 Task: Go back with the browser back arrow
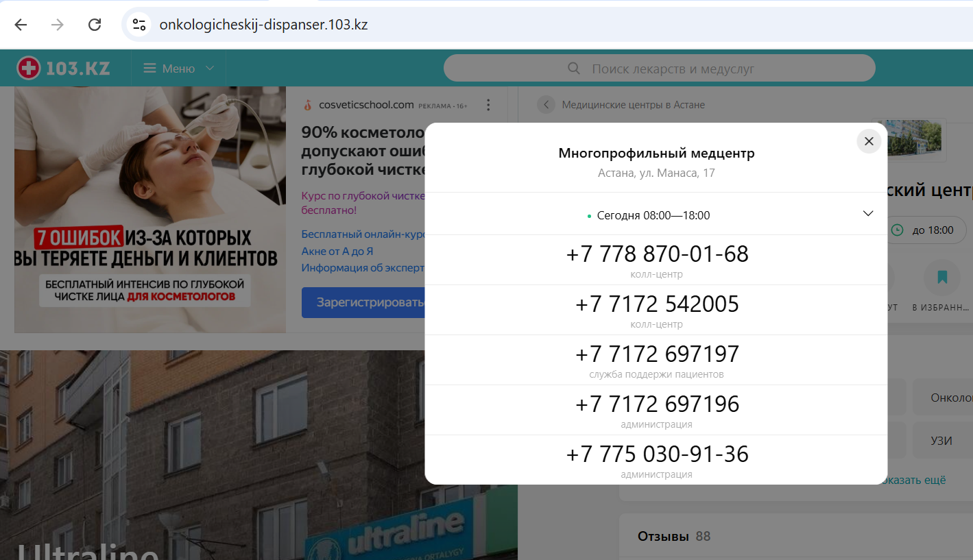pos(21,25)
